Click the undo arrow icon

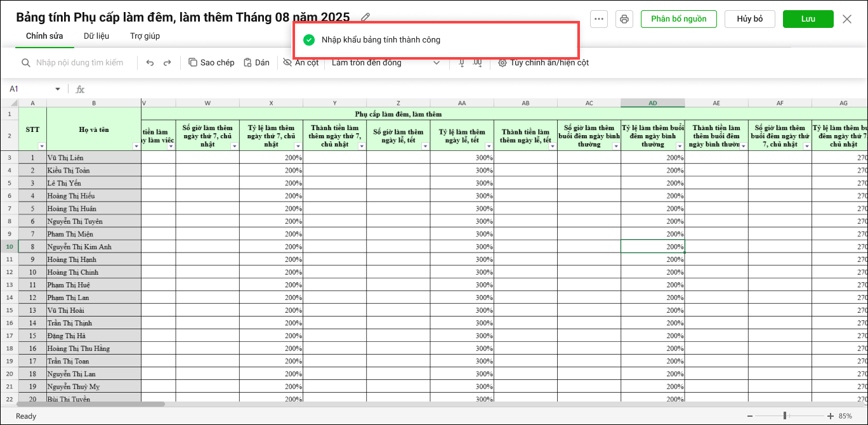click(150, 63)
